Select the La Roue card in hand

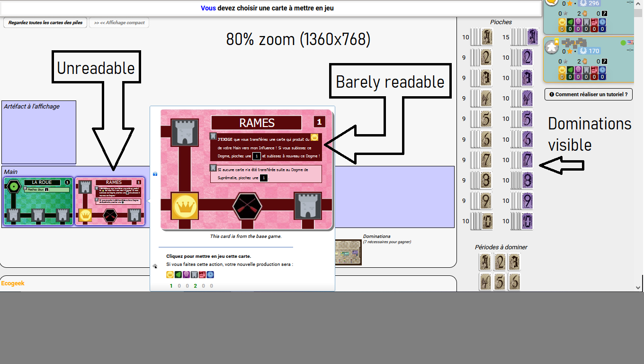click(x=38, y=201)
